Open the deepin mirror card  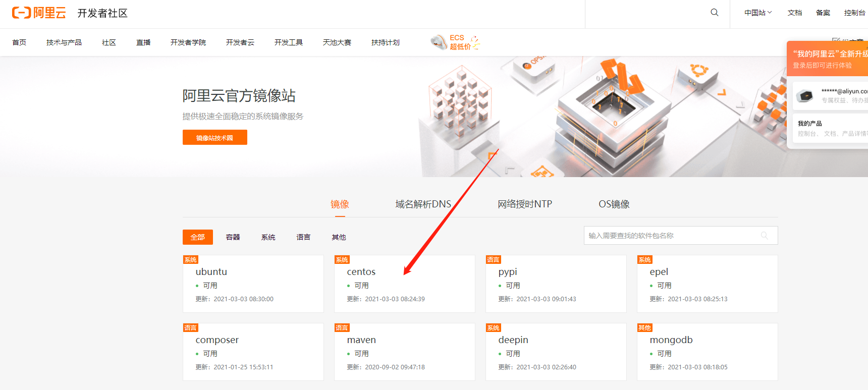click(x=556, y=352)
